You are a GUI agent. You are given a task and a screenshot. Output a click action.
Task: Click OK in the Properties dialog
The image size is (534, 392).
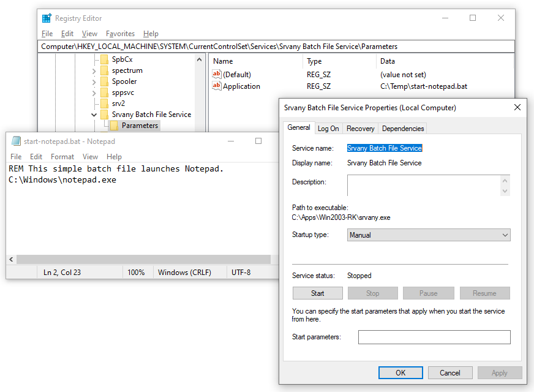tap(401, 373)
